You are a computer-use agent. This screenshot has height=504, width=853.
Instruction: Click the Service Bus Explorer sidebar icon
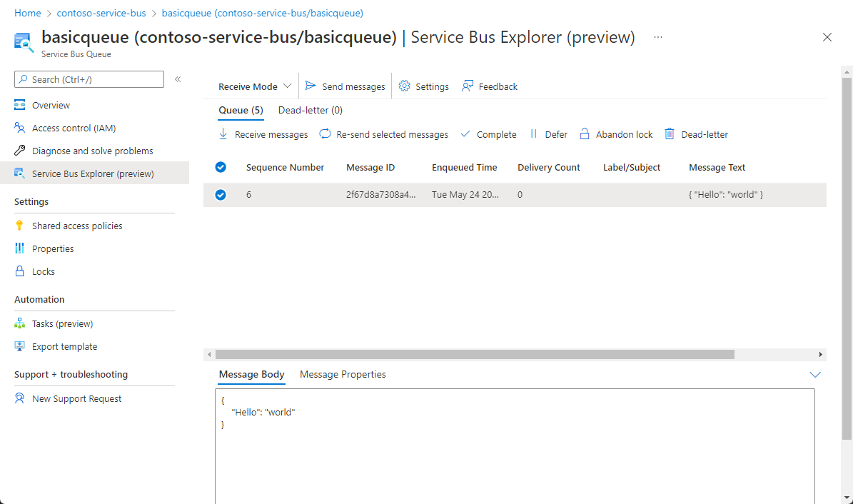coord(19,173)
